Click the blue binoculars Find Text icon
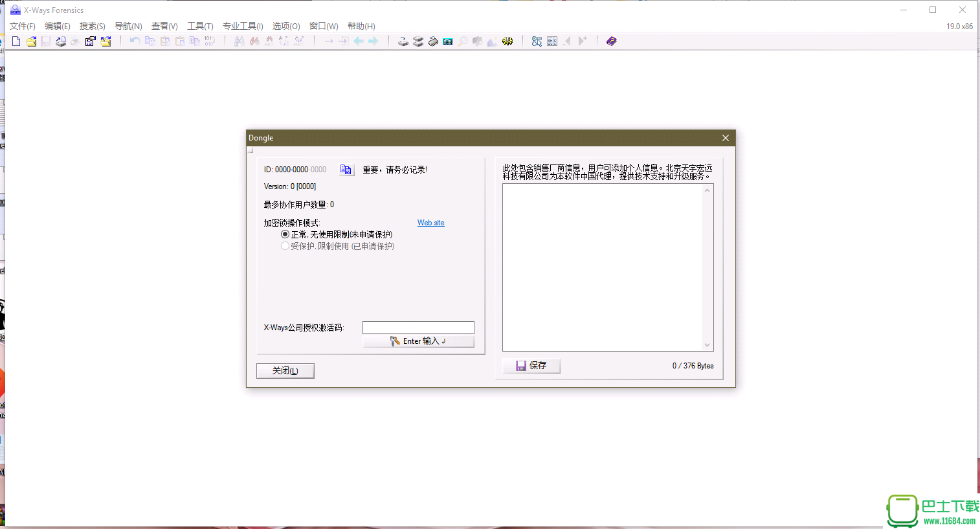Screen dimensions: 980x529 coord(239,41)
